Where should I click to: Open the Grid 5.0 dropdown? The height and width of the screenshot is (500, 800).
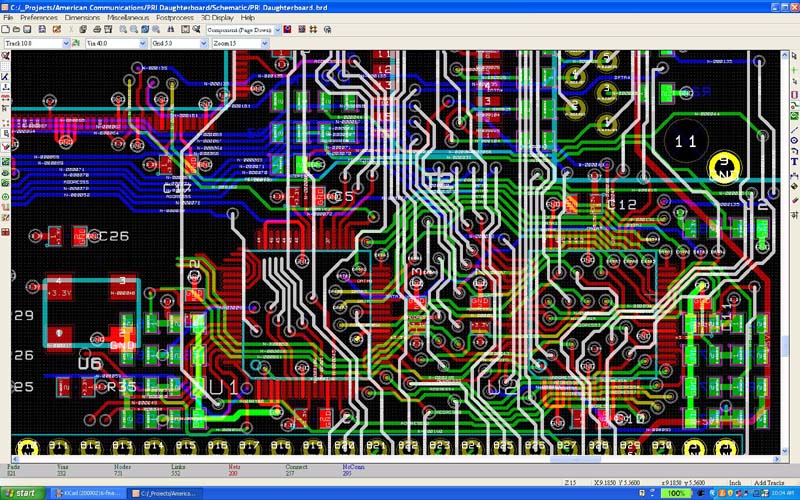[204, 43]
